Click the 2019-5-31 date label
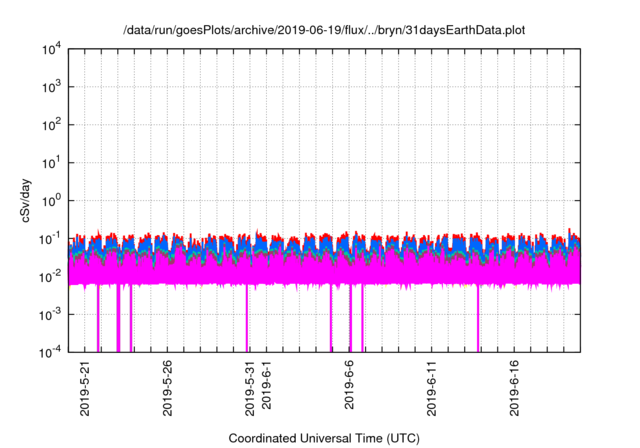This screenshot has width=640, height=448. click(250, 388)
